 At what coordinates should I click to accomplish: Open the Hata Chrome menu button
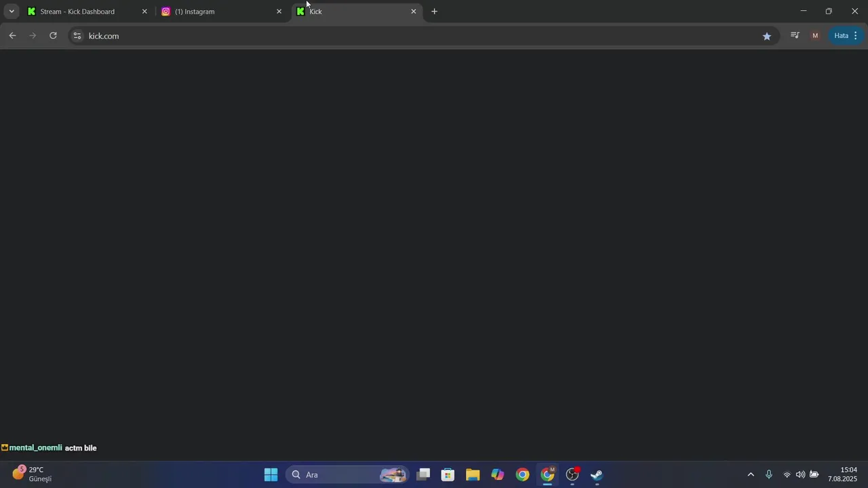pos(847,36)
